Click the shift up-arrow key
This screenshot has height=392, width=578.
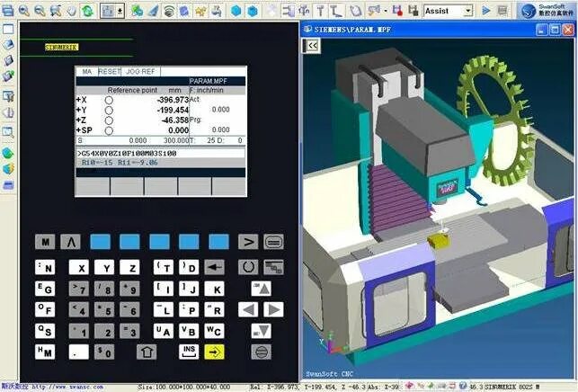pos(147,352)
